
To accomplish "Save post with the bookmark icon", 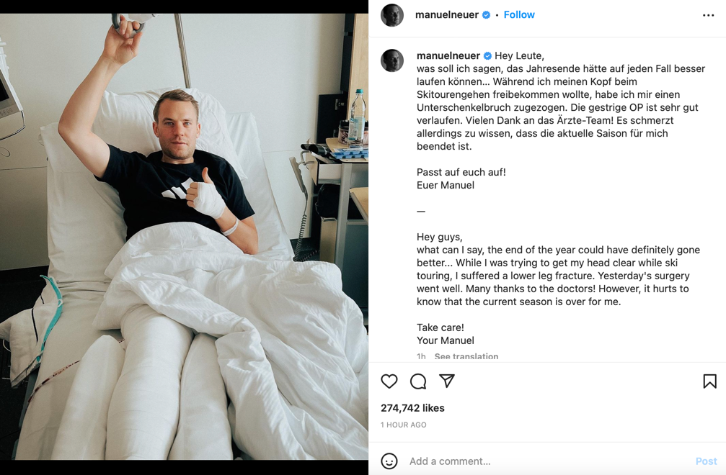I will click(x=709, y=381).
